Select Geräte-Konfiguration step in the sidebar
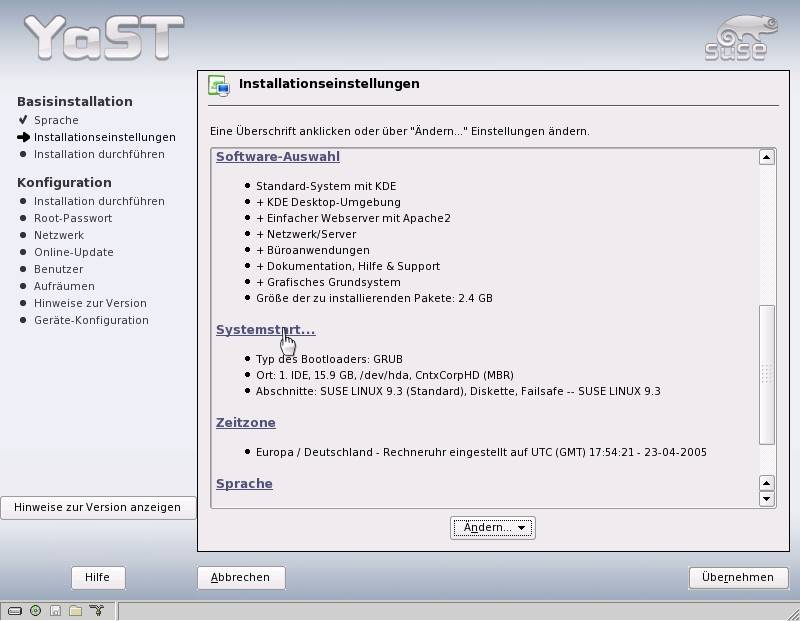Viewport: 800px width, 621px height. pyautogui.click(x=91, y=320)
